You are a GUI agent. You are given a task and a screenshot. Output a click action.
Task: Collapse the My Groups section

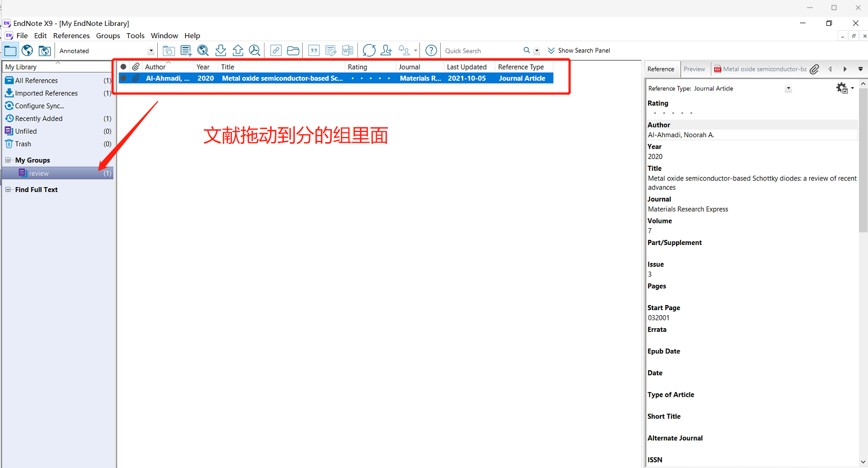click(8, 160)
